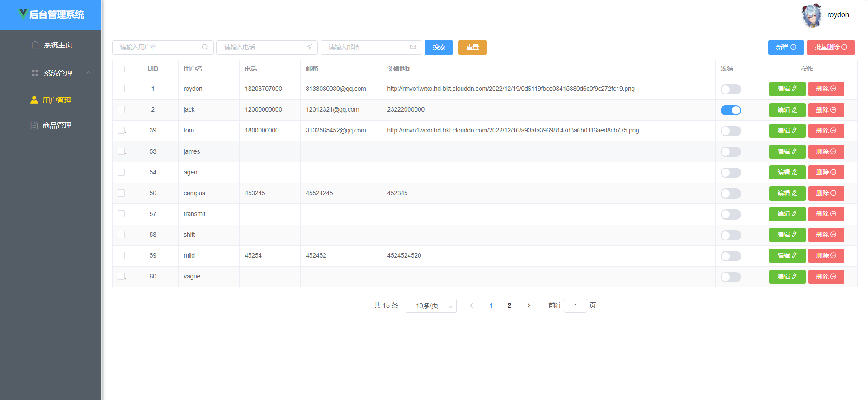
Task: Click the home icon beside 系统主页
Action: (35, 44)
